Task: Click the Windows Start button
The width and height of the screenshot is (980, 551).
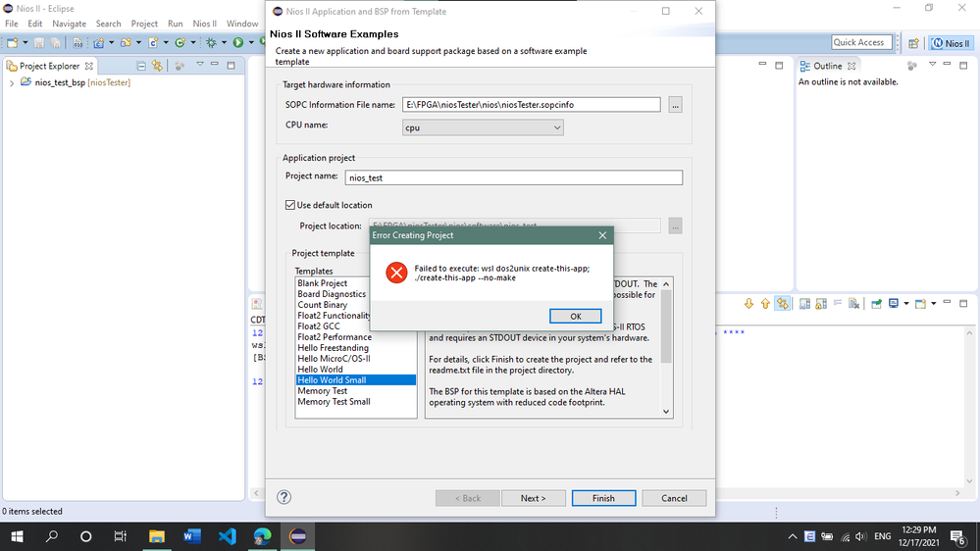Action: click(x=17, y=536)
